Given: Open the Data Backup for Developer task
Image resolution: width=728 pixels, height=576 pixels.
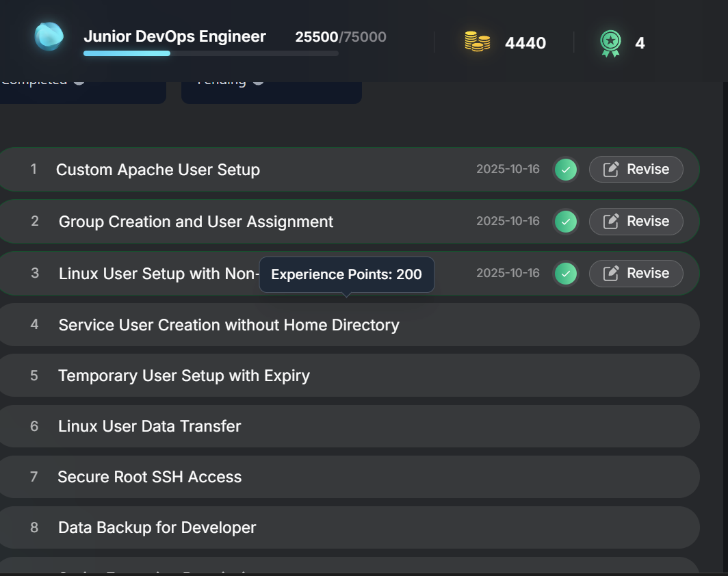Looking at the screenshot, I should [x=157, y=527].
